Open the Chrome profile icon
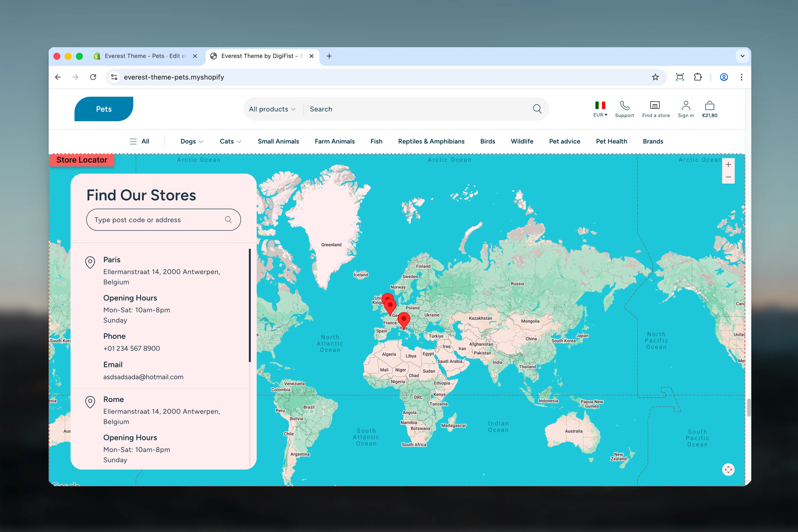 pyautogui.click(x=724, y=77)
